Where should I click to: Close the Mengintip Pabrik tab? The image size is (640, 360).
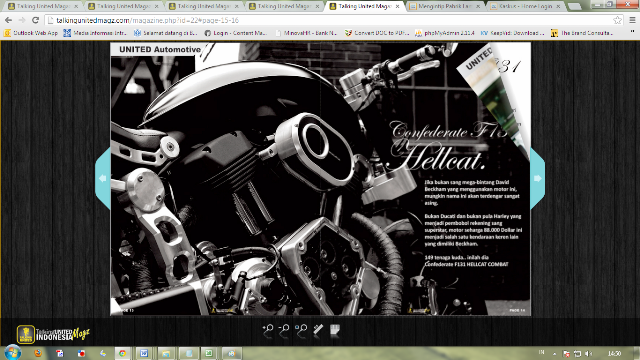click(478, 7)
